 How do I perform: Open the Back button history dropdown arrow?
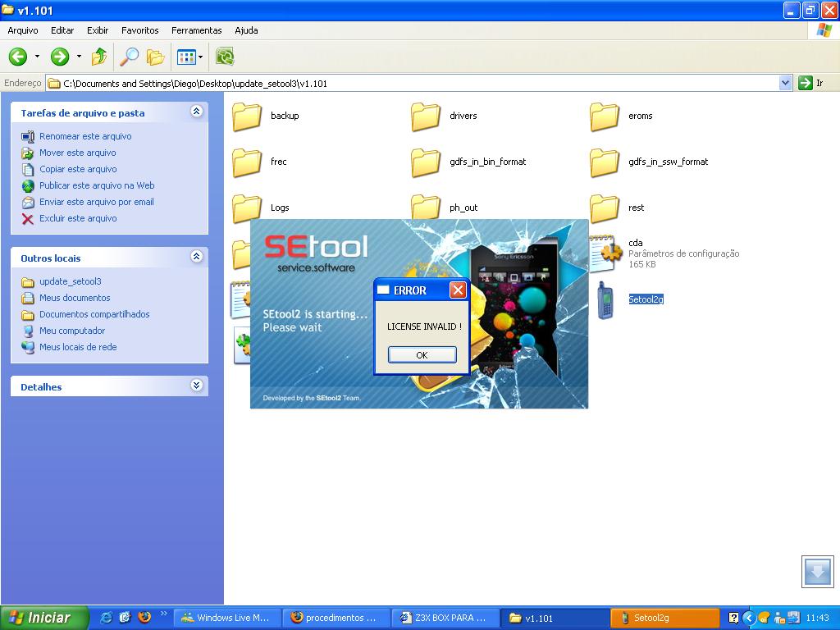(x=37, y=57)
